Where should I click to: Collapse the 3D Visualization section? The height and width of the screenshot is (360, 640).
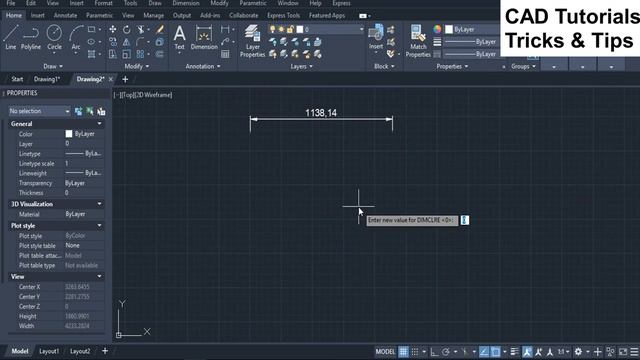(x=99, y=204)
